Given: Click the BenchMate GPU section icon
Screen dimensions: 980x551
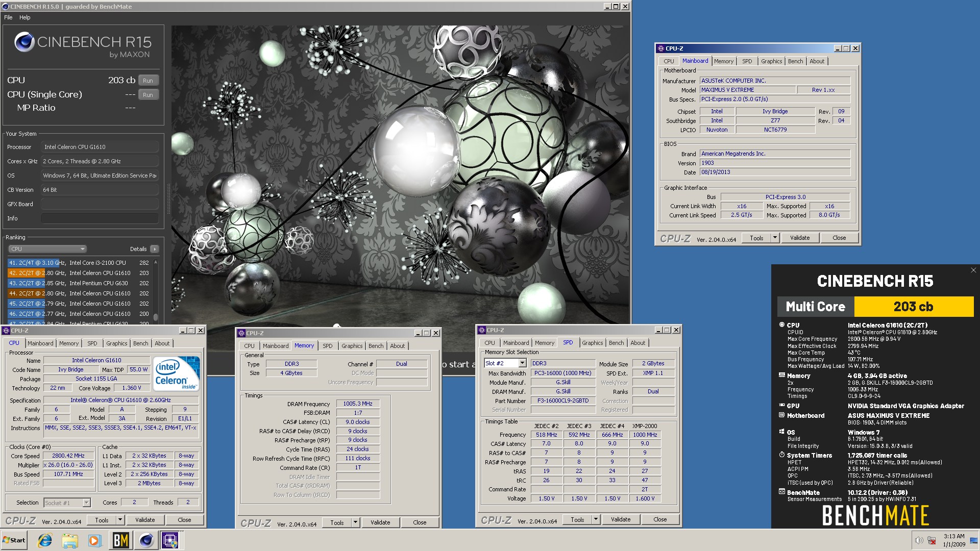Looking at the screenshot, I should [x=781, y=406].
